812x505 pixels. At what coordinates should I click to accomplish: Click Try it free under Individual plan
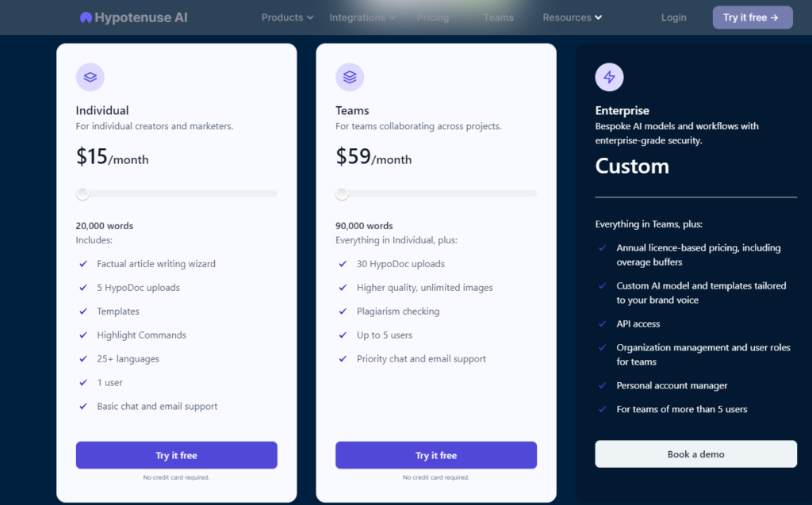(x=176, y=455)
